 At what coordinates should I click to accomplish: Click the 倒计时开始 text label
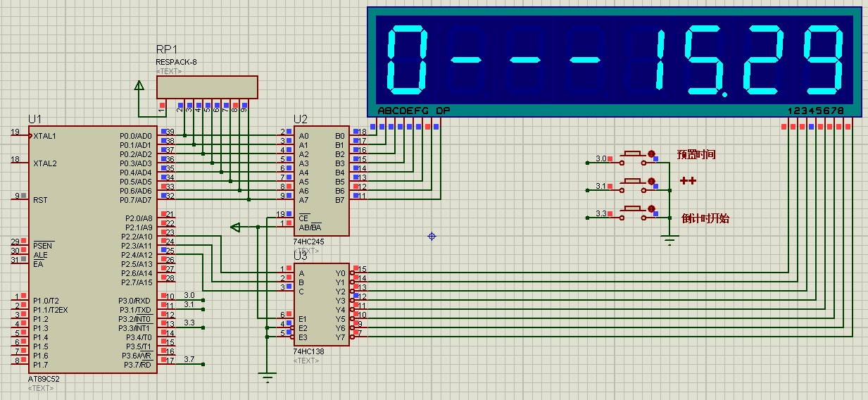(705, 218)
